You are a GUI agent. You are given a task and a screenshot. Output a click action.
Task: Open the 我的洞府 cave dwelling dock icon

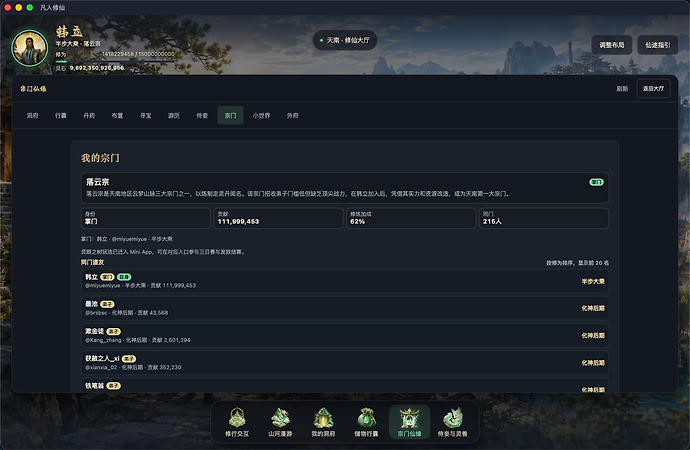[x=323, y=422]
